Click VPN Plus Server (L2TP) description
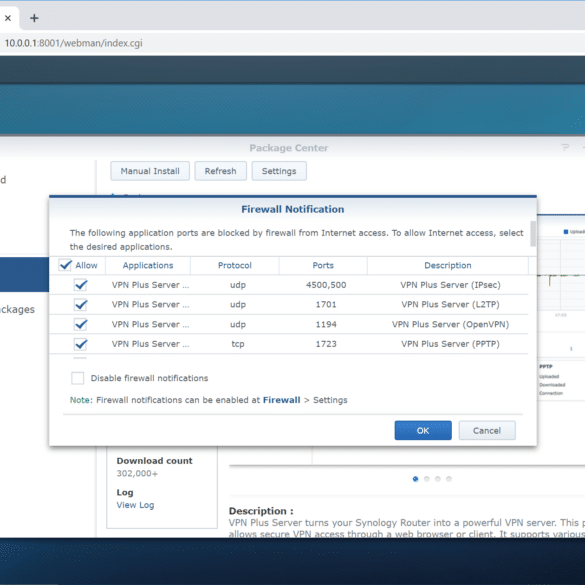 click(450, 304)
